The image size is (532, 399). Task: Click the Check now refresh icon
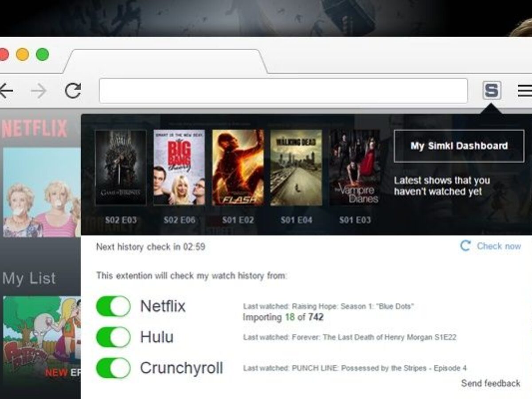pos(465,246)
